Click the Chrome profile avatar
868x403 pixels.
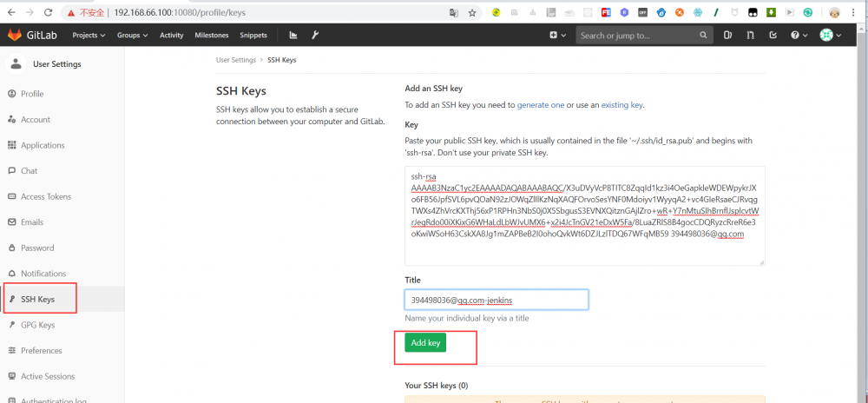[834, 13]
